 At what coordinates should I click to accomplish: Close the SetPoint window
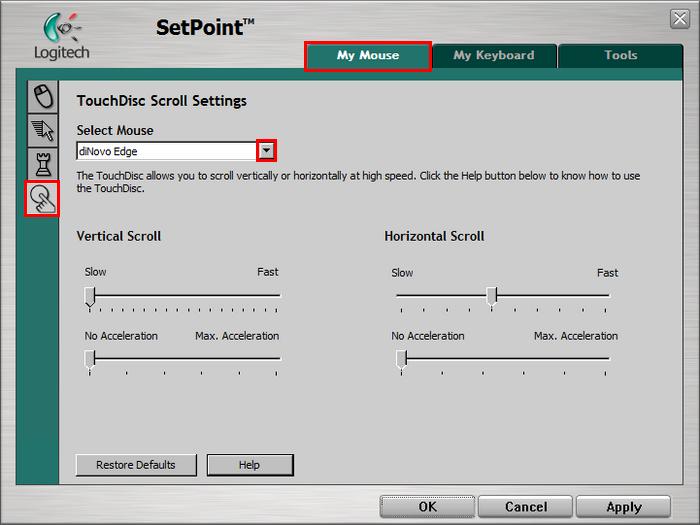[679, 19]
